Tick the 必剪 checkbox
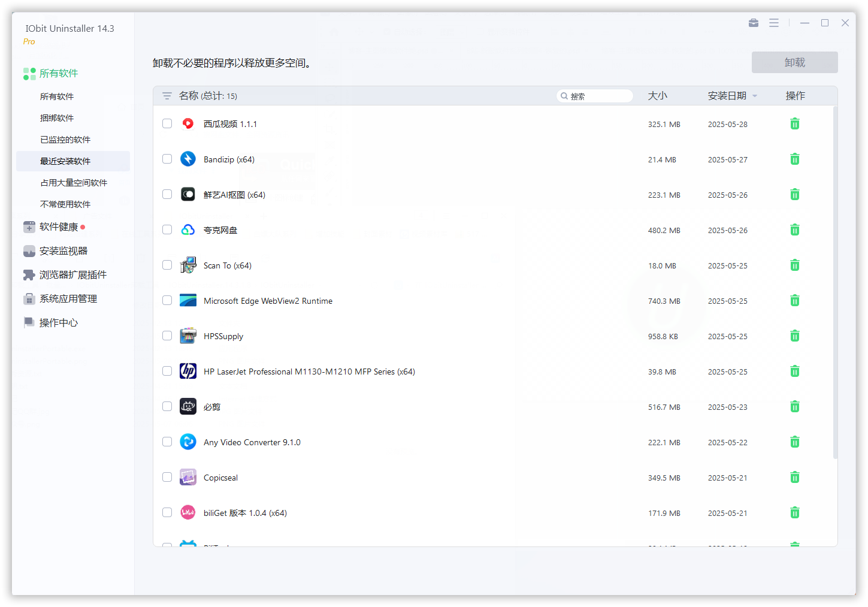Image resolution: width=868 pixels, height=607 pixels. coord(167,406)
